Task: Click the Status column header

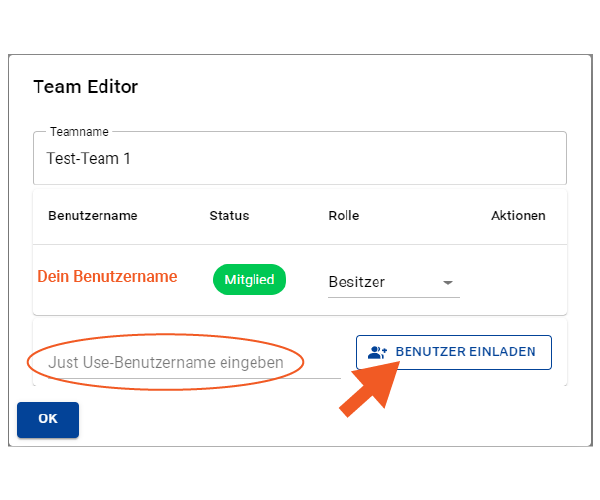Action: point(229,216)
